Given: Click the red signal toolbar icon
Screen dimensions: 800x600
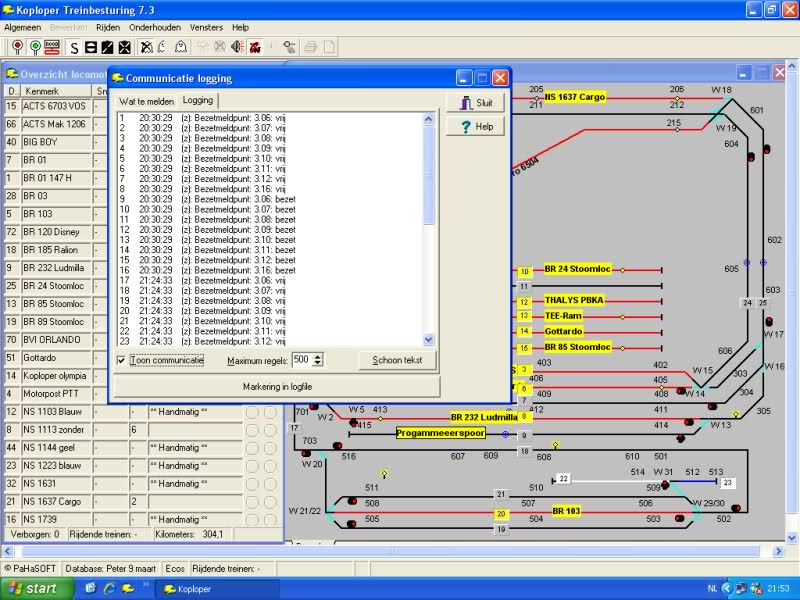Looking at the screenshot, I should tap(17, 47).
